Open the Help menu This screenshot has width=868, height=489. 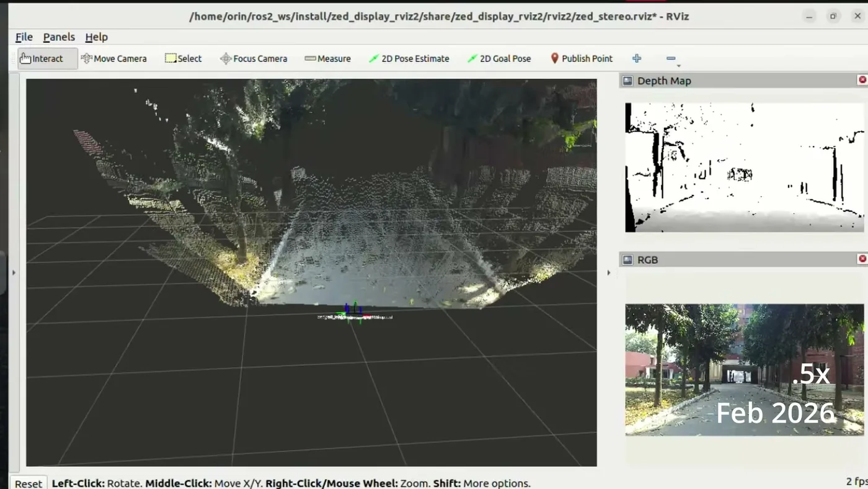point(96,37)
